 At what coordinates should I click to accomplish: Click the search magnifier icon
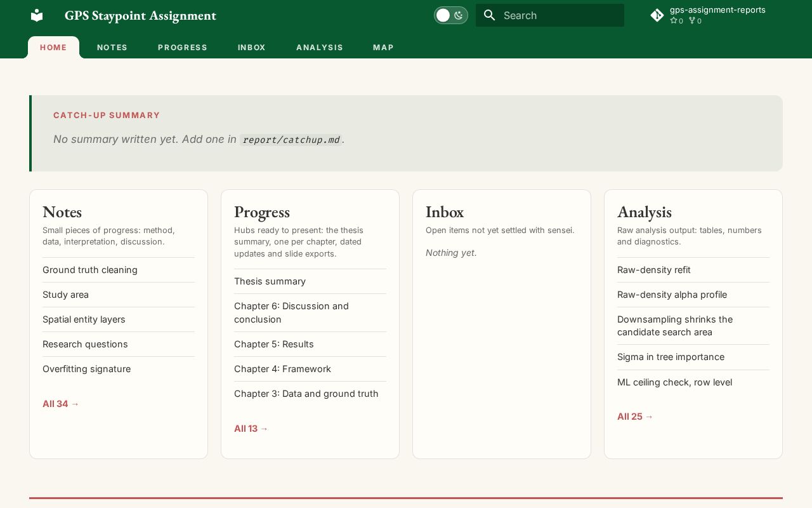point(489,15)
